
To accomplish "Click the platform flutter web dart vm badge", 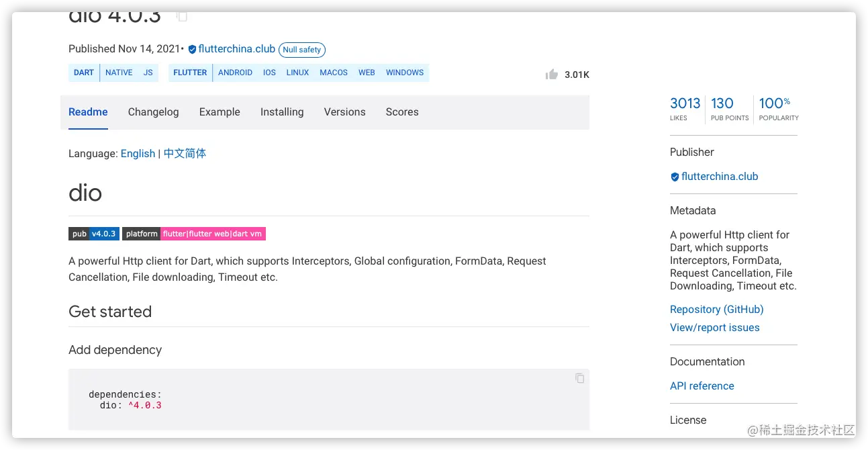I will (194, 234).
